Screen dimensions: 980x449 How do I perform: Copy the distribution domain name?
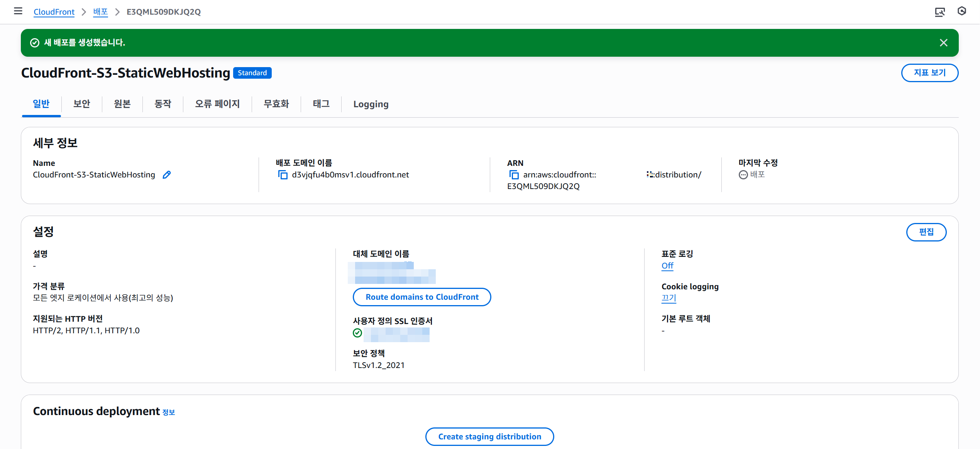tap(283, 175)
